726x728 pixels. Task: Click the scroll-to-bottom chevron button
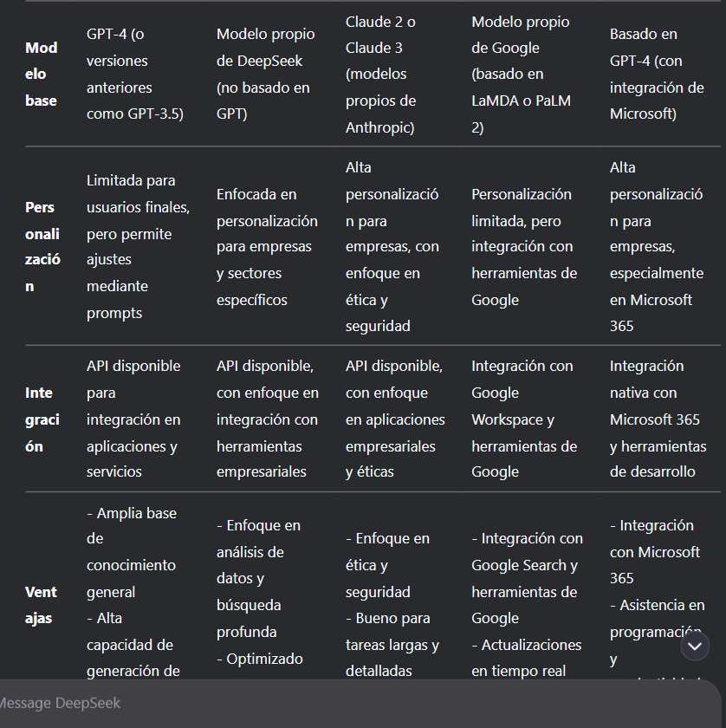695,646
